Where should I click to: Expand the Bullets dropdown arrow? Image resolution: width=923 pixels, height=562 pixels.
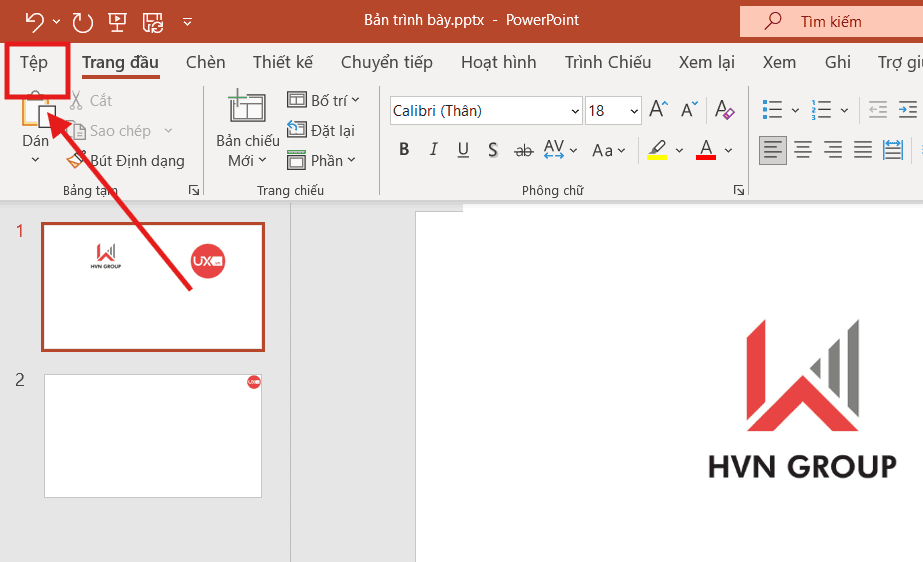[x=795, y=110]
